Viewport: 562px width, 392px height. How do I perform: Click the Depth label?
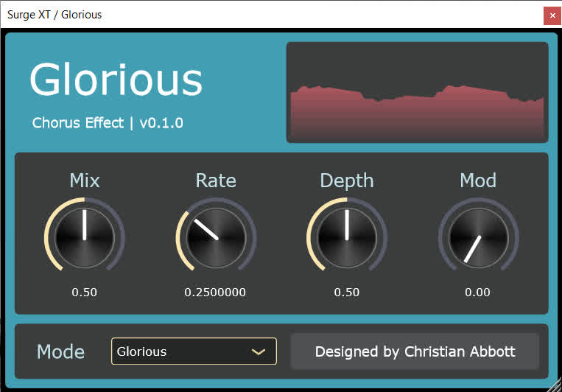[x=347, y=181]
